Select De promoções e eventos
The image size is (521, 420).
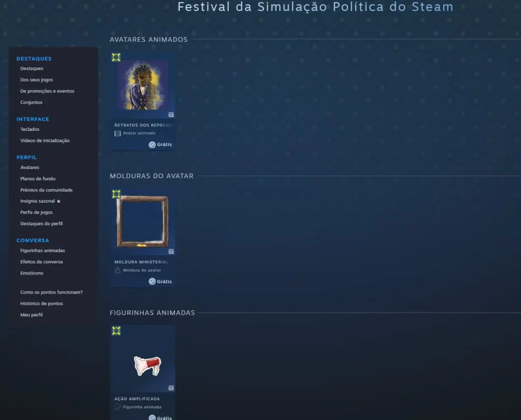click(x=47, y=91)
